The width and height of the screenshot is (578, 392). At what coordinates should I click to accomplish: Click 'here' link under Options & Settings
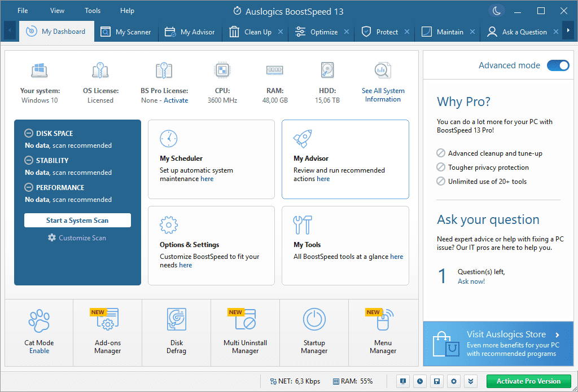[x=185, y=265]
